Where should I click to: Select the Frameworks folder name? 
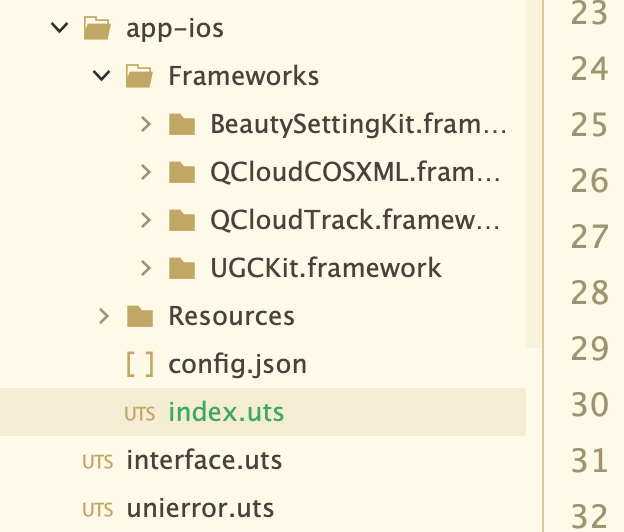pos(244,76)
